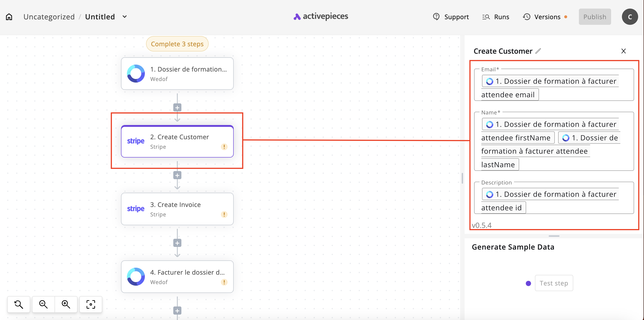Click the fit-to-screen icon
The width and height of the screenshot is (644, 320).
91,304
